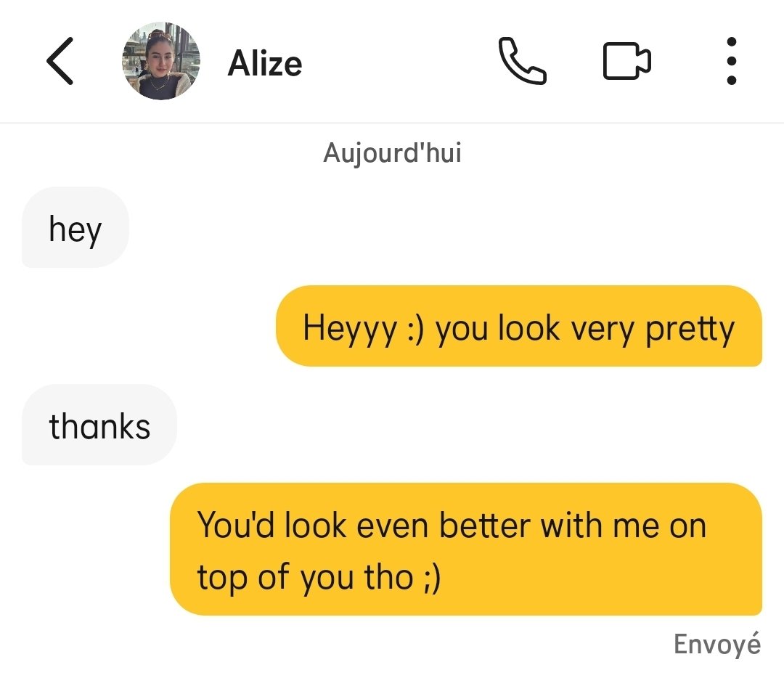Viewport: 784px width, 686px height.
Task: Click the word "better" in the last message
Action: (x=484, y=526)
